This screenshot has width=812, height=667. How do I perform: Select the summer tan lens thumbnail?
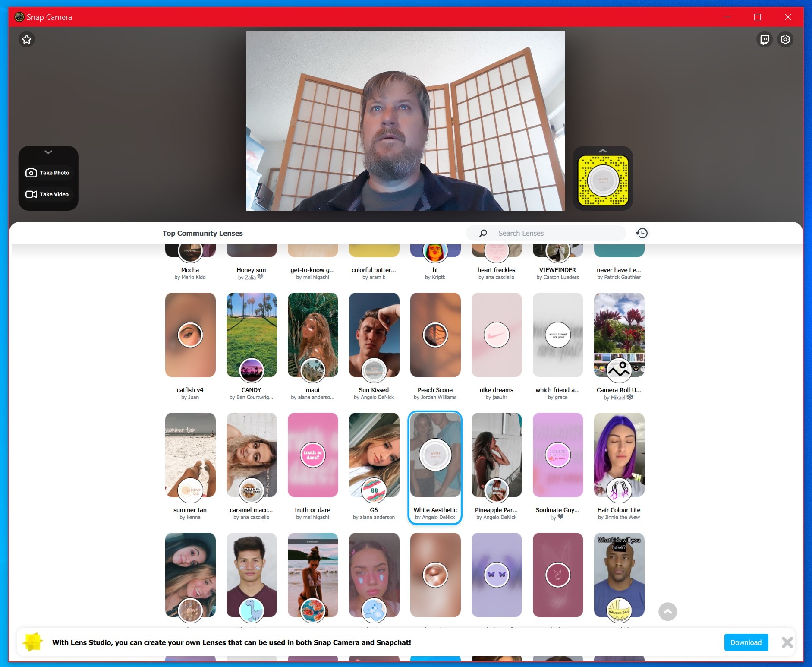190,455
